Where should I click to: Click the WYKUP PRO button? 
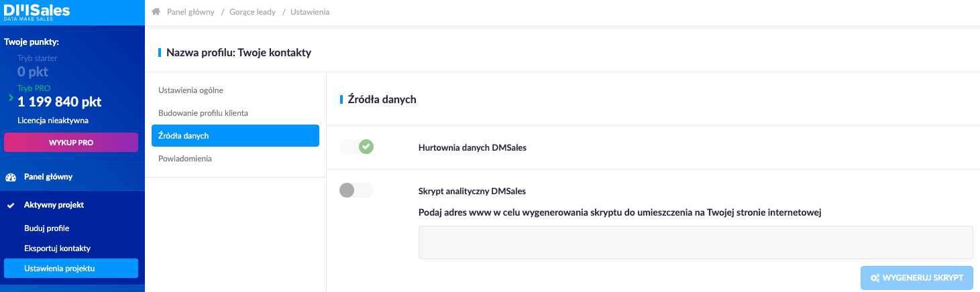(x=71, y=142)
